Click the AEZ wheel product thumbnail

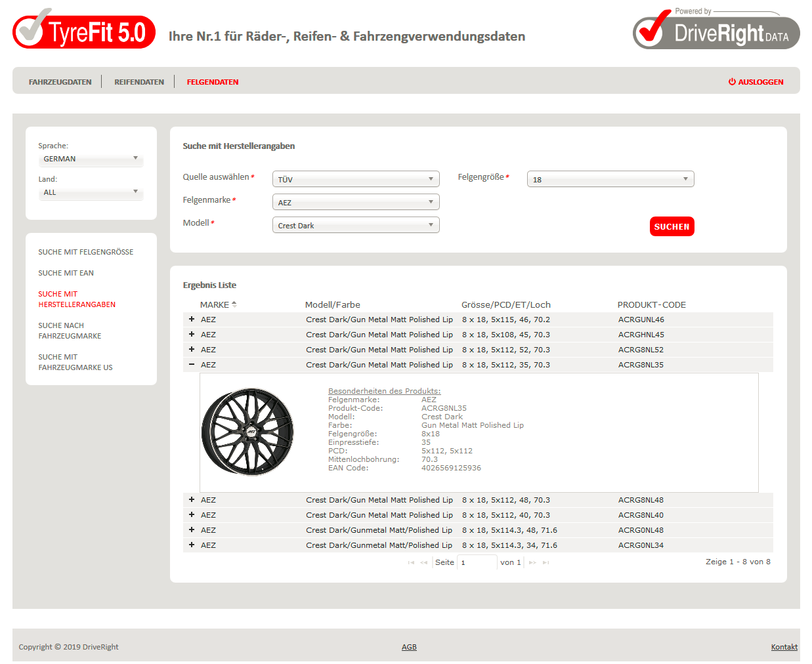(247, 431)
